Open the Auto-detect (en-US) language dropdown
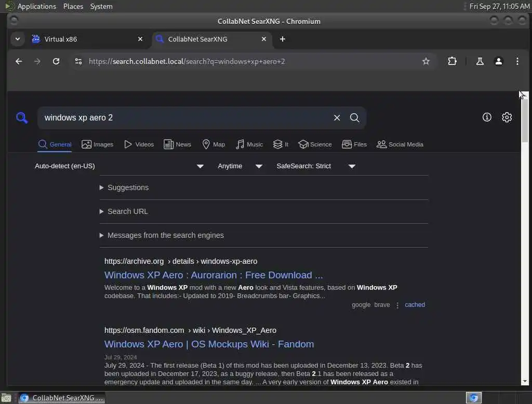The width and height of the screenshot is (532, 404). [119, 166]
